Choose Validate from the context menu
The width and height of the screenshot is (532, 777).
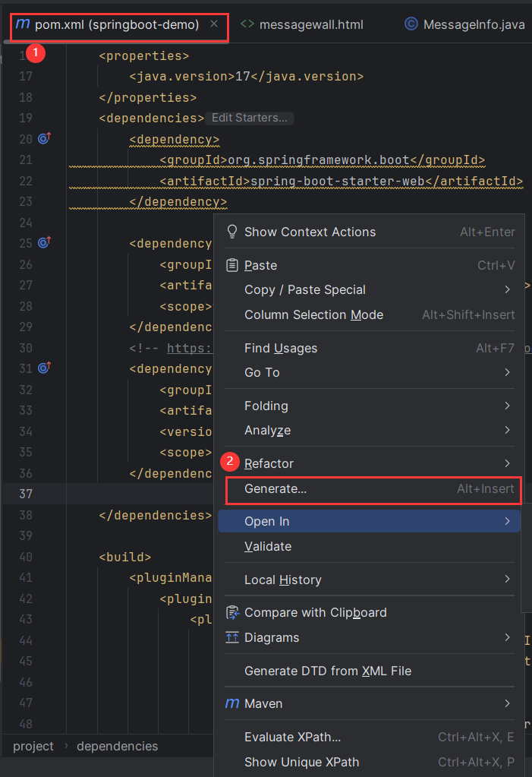click(369, 547)
